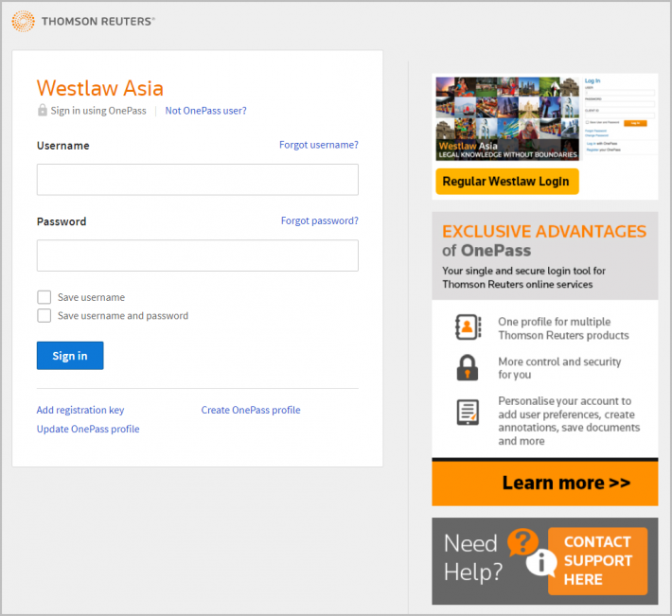Screen dimensions: 672x616
Task: Click the orange contact-book profile icon
Action: [468, 327]
